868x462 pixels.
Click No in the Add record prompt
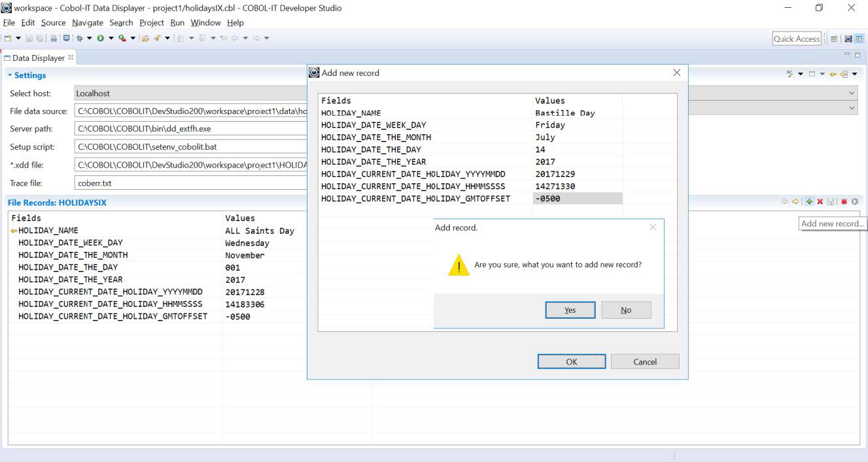(x=626, y=310)
